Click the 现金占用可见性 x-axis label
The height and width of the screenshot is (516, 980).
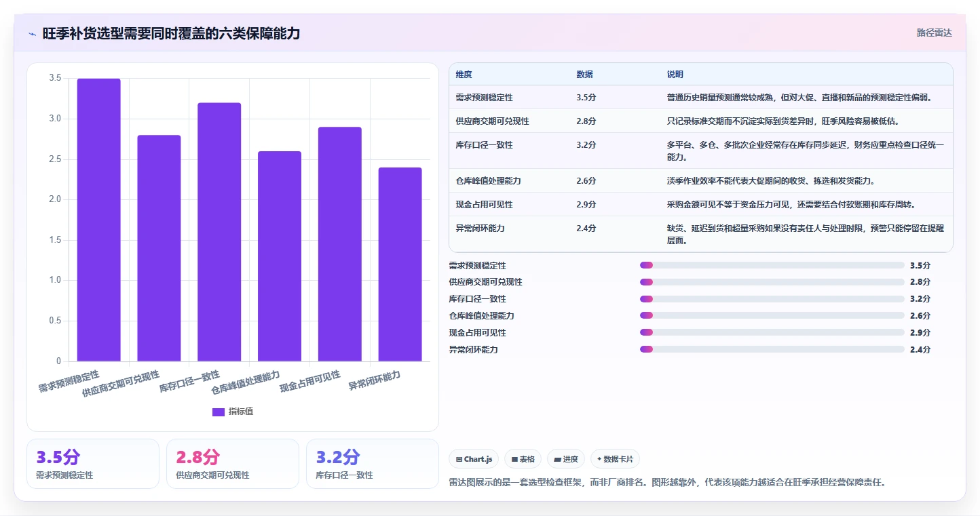310,382
